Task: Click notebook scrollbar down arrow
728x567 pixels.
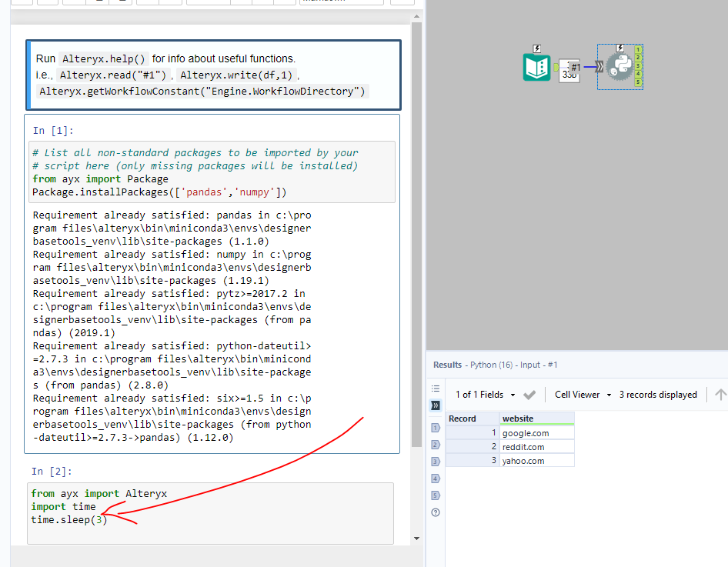Action: click(416, 539)
